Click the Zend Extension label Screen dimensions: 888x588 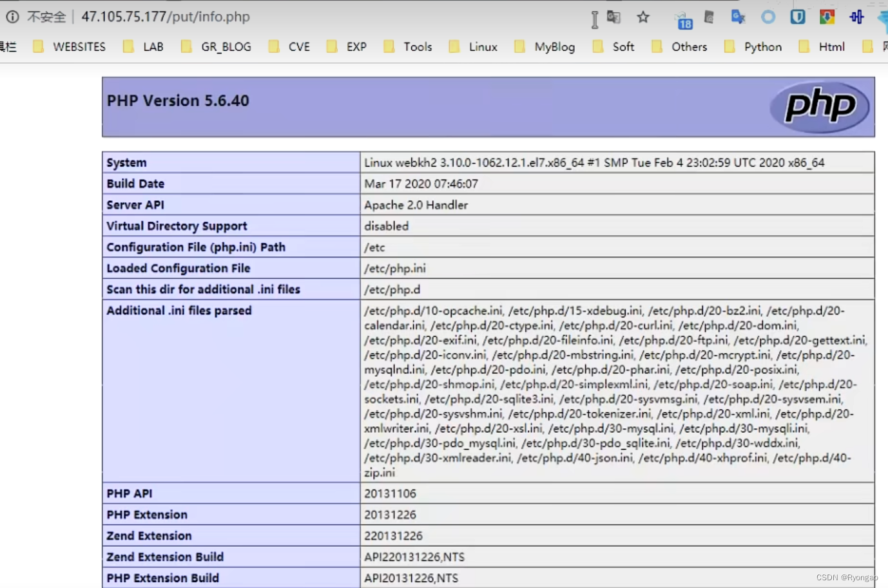tap(149, 536)
